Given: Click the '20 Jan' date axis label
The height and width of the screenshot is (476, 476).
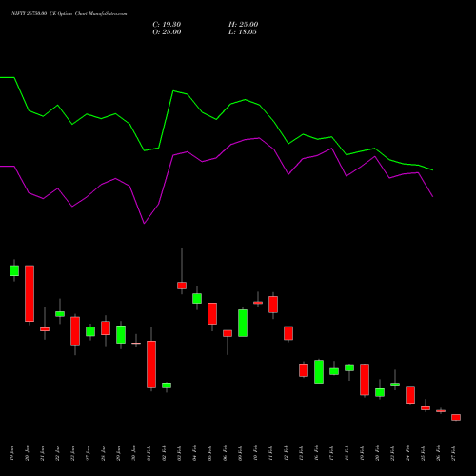Looking at the screenshot, I should 27,454.
